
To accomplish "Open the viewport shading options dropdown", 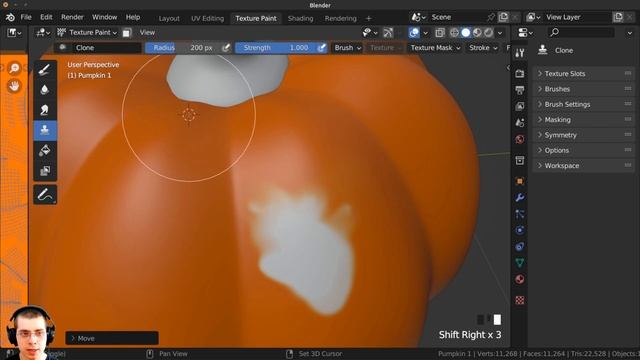I will pyautogui.click(x=500, y=33).
